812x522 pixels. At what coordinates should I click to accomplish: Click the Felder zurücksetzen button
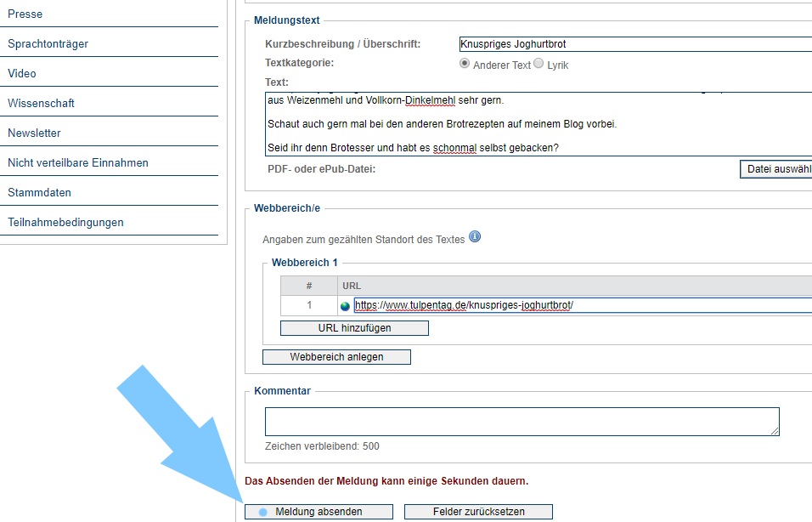[x=478, y=512]
